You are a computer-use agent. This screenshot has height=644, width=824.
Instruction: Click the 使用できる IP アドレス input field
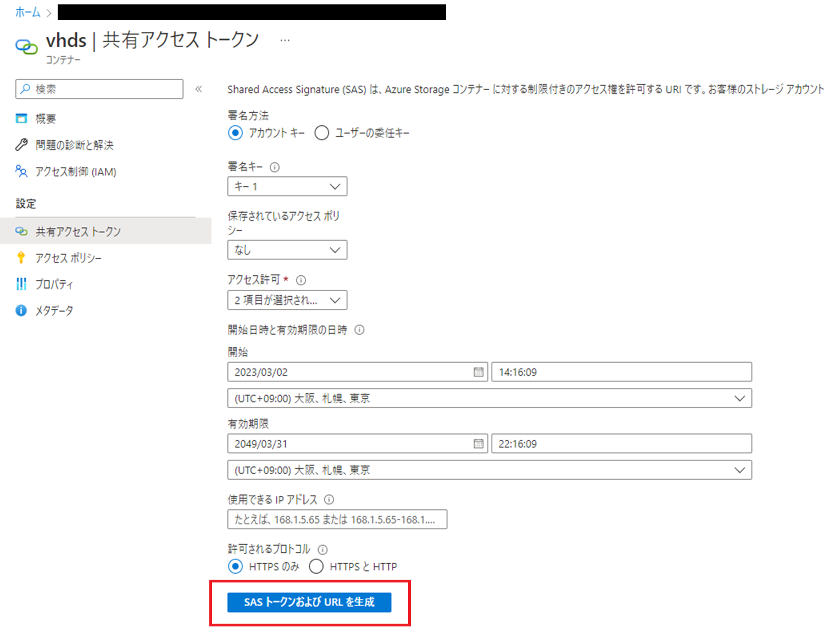tap(337, 519)
